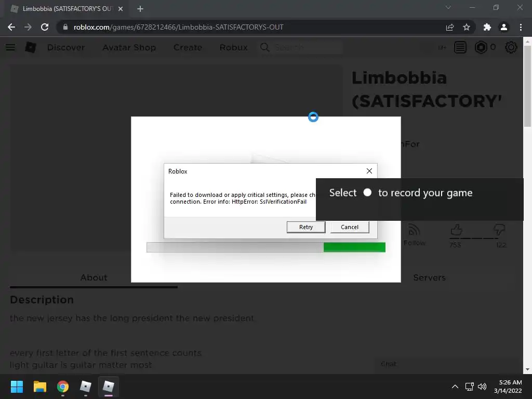The image size is (532, 399).
Task: Open the share page icon in address bar
Action: (450, 27)
